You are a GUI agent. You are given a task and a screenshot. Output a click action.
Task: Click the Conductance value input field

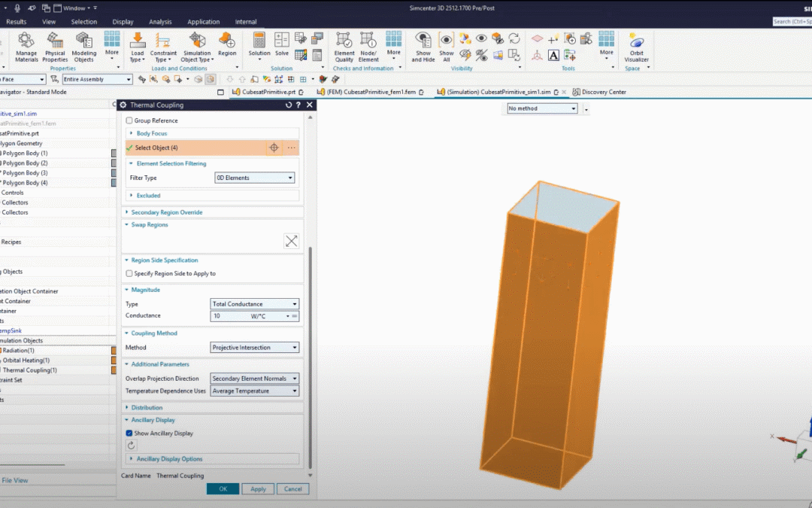(x=229, y=316)
